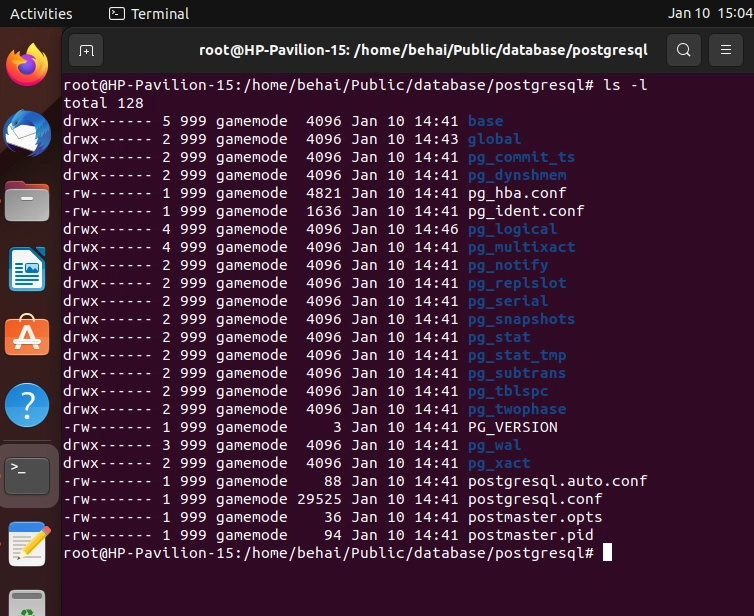Open the terminal hamburger menu

click(726, 50)
